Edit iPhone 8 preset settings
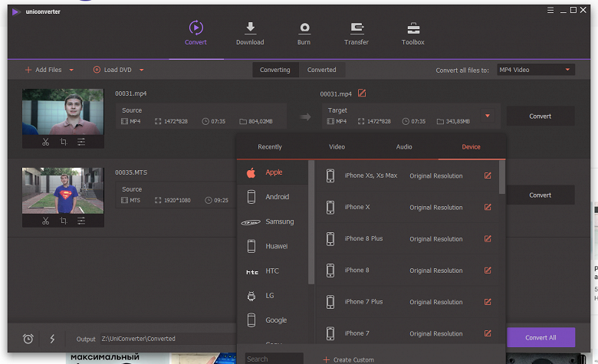 [x=488, y=271]
